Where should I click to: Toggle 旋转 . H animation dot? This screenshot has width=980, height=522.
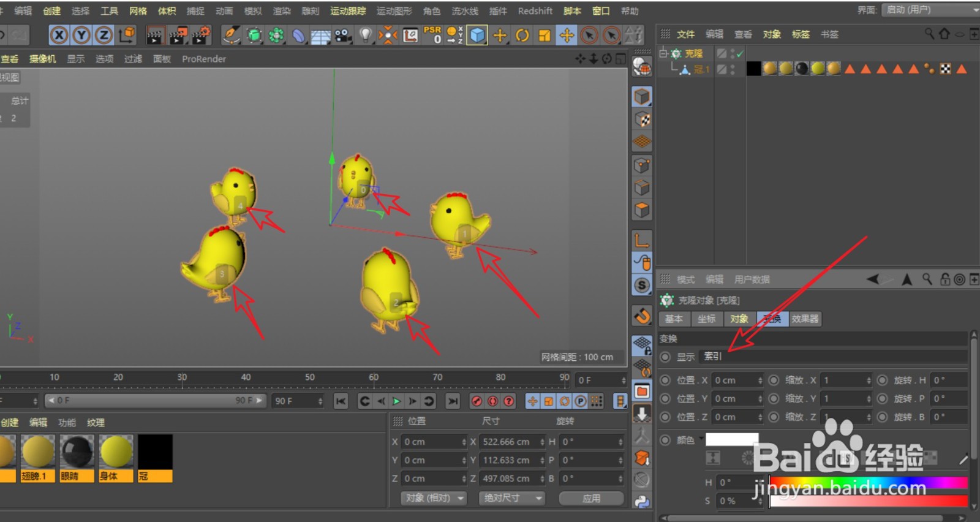(x=882, y=380)
